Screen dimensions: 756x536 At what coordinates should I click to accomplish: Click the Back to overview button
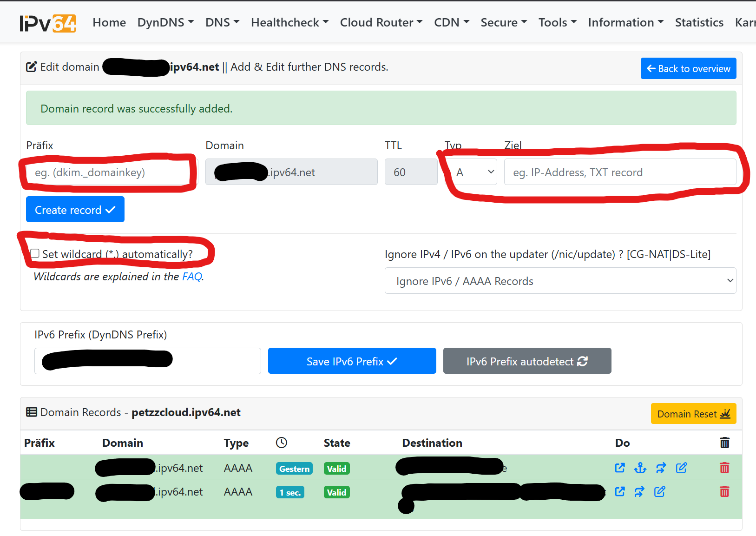(688, 68)
